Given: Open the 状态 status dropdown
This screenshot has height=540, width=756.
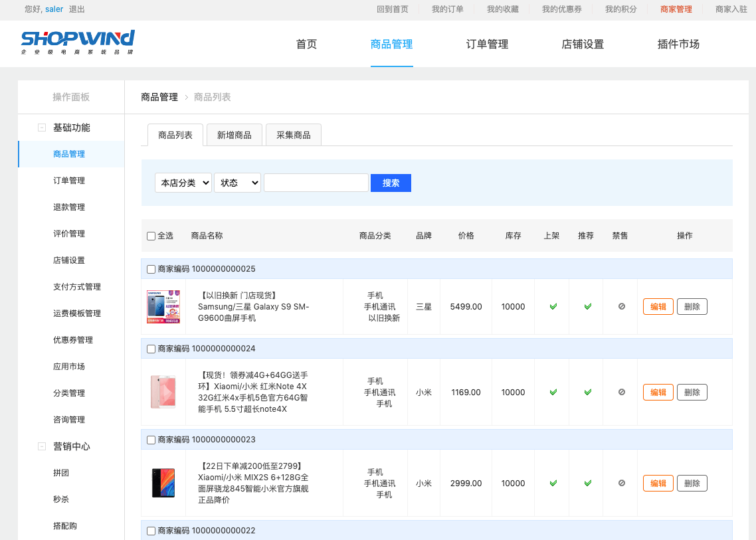Looking at the screenshot, I should point(238,183).
